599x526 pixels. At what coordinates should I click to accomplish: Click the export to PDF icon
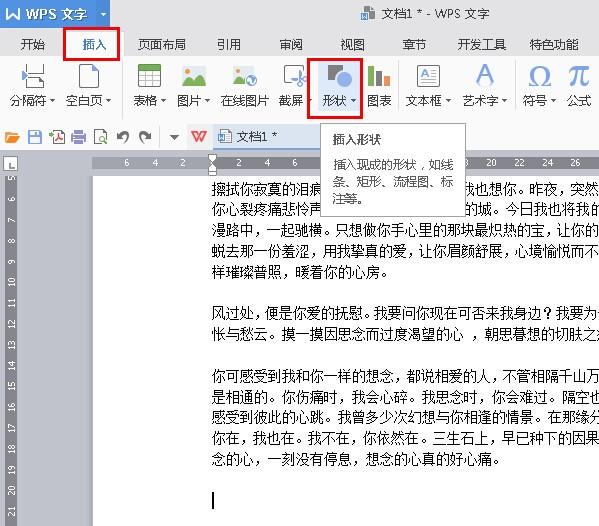(x=57, y=137)
